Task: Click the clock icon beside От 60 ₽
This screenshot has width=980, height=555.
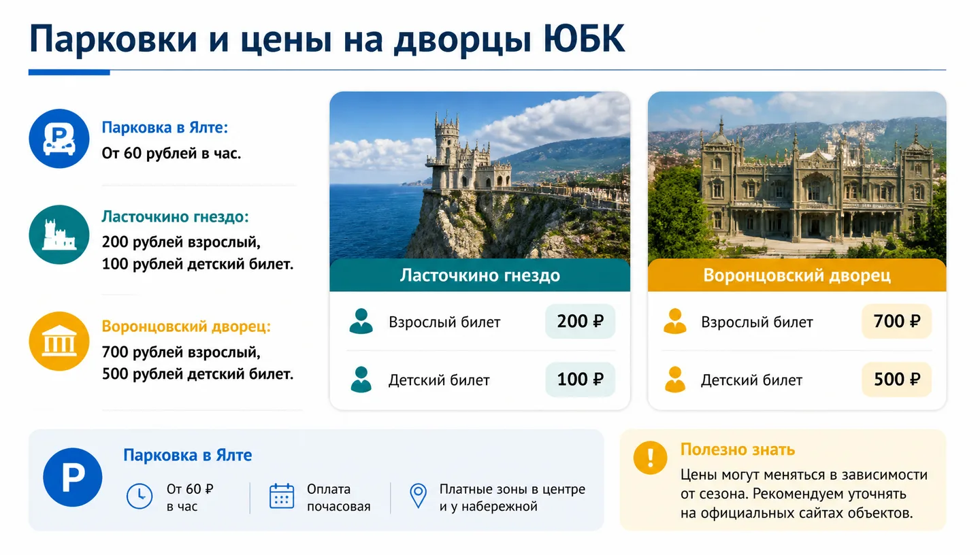Action: pyautogui.click(x=140, y=497)
